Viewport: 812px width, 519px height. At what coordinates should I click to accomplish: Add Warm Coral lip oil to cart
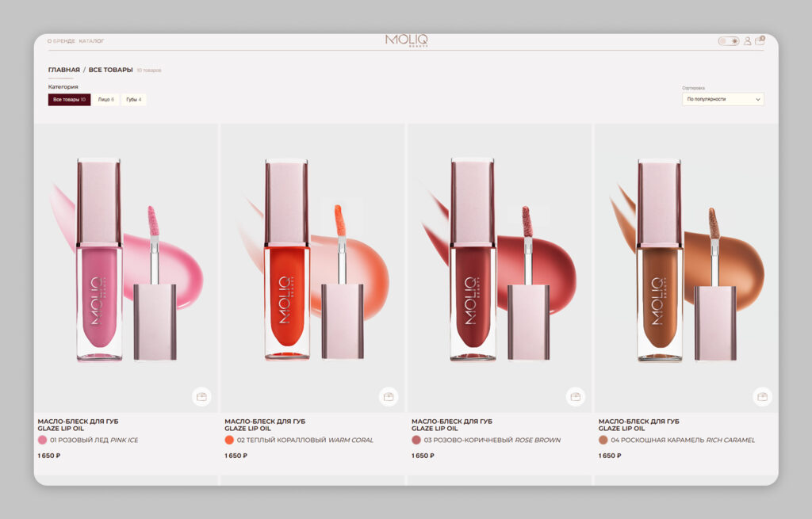pyautogui.click(x=389, y=397)
